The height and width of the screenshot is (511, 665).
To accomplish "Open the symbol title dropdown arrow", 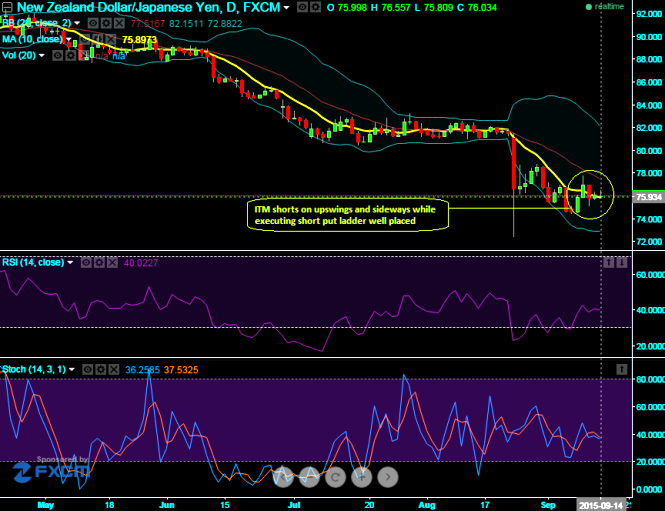I will pyautogui.click(x=287, y=8).
